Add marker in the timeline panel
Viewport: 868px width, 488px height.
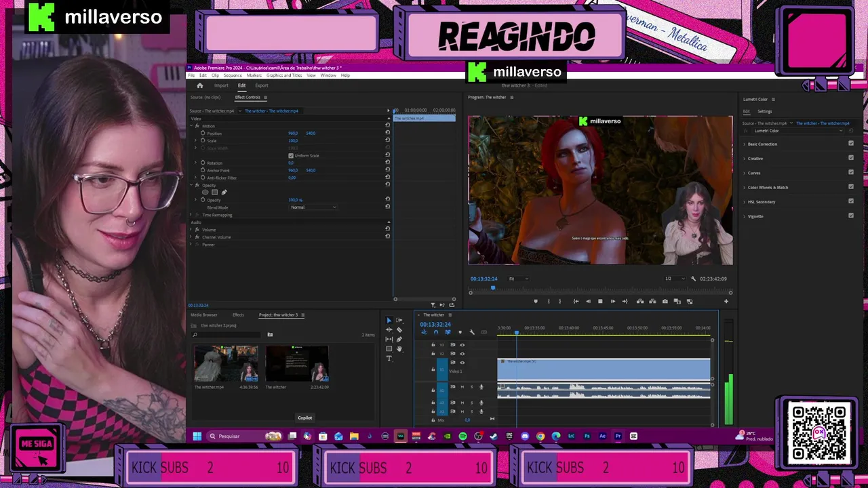(x=460, y=332)
